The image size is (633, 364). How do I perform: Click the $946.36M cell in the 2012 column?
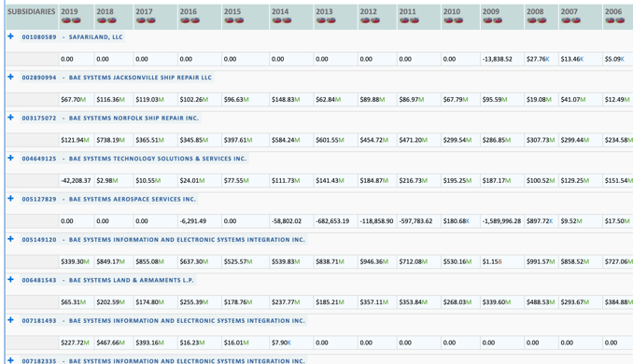click(x=377, y=261)
